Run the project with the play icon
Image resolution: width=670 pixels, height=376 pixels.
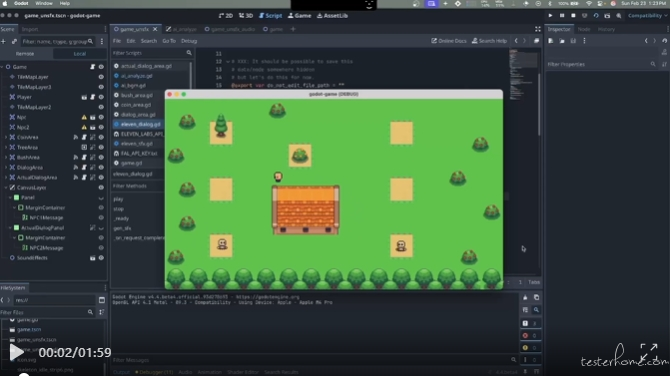(x=550, y=15)
